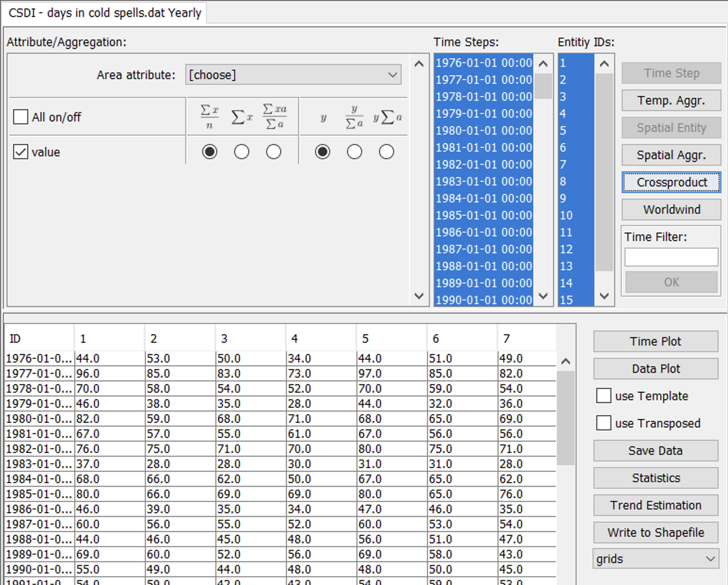The width and height of the screenshot is (728, 585).
Task: Click the Write to Shapefile button
Action: (655, 533)
